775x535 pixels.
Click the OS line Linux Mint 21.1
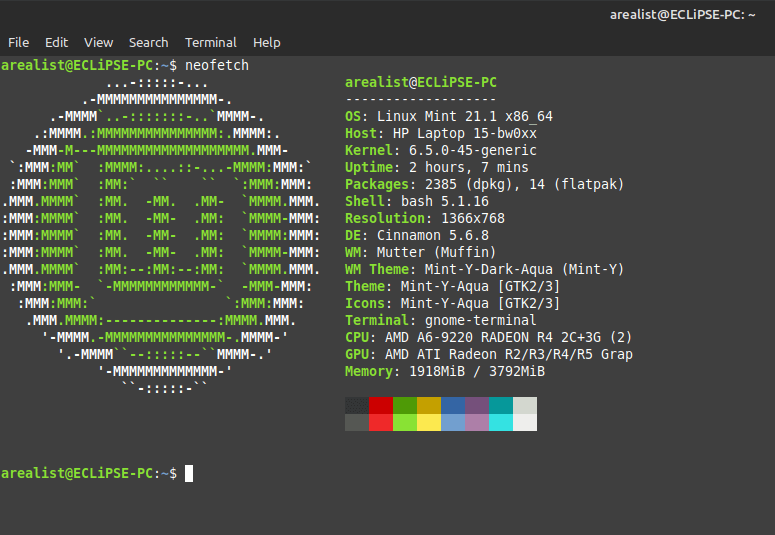point(449,117)
